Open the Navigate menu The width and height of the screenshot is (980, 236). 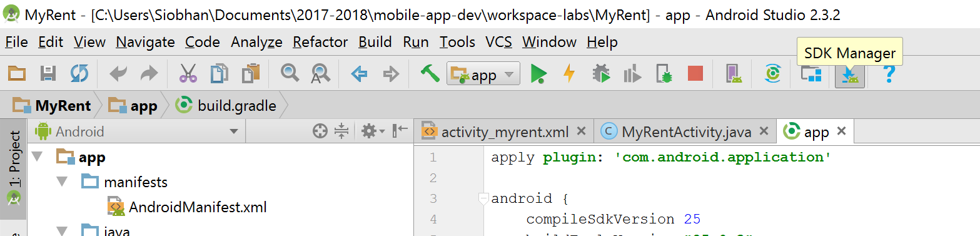tap(145, 42)
